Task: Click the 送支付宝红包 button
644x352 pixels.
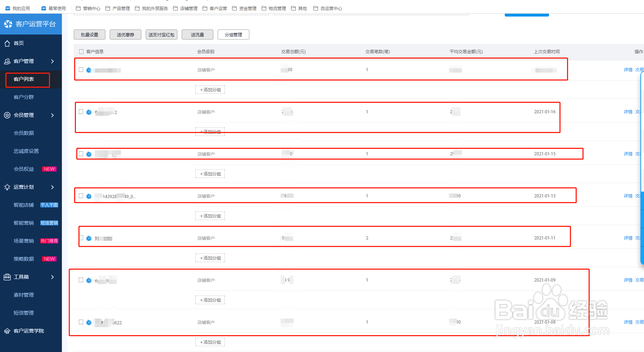Action: pos(162,35)
